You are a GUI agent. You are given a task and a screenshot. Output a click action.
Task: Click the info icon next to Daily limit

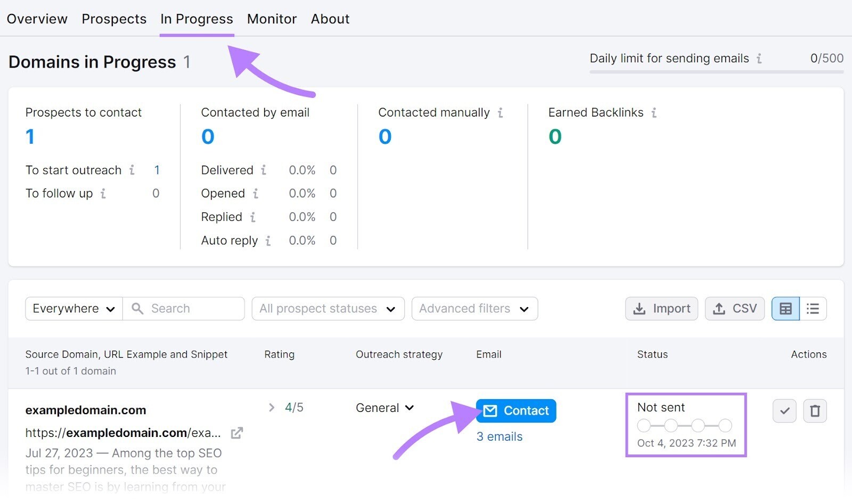tap(760, 59)
